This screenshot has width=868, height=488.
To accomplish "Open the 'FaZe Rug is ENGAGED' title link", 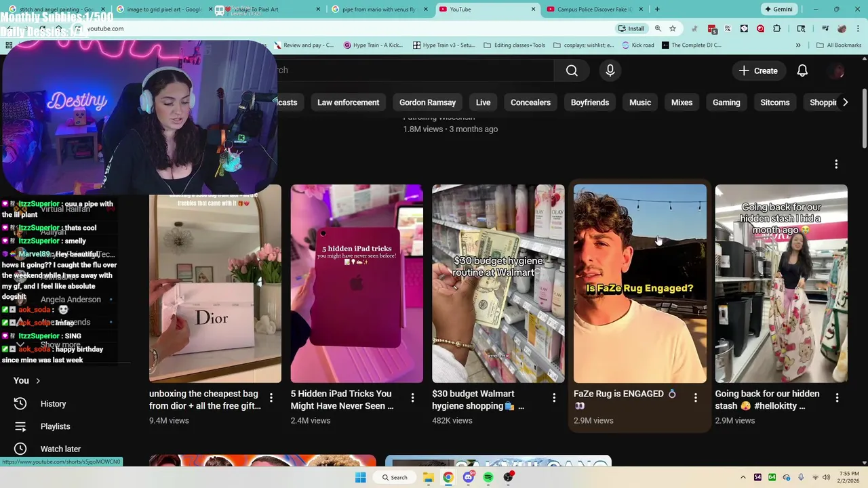I will click(625, 400).
